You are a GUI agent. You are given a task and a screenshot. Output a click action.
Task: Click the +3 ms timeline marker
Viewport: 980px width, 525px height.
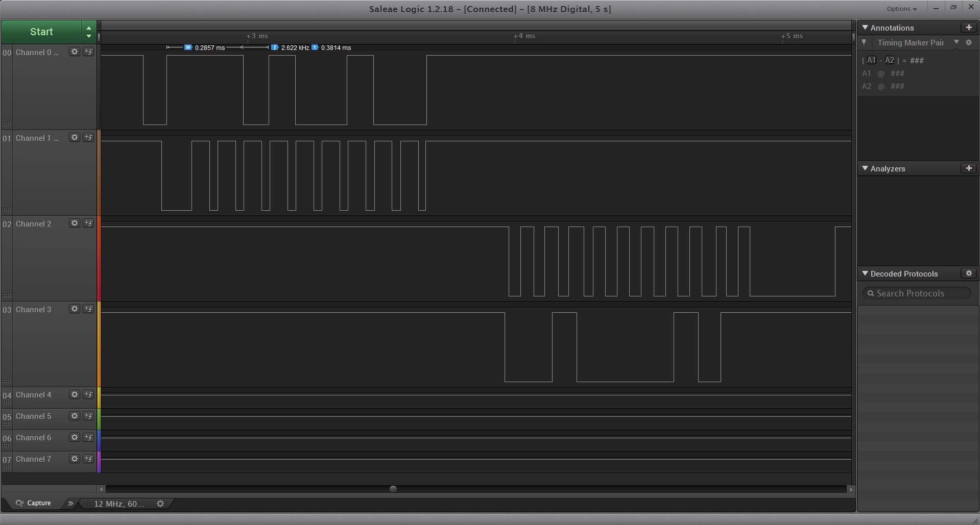point(257,36)
